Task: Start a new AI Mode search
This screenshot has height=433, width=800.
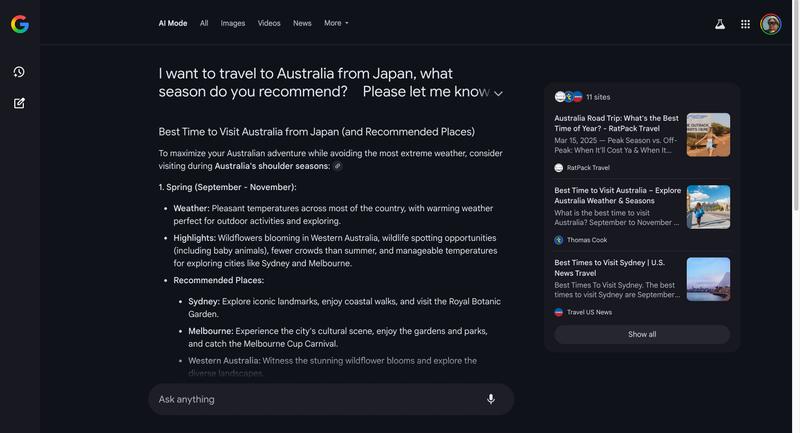Action: pyautogui.click(x=19, y=103)
